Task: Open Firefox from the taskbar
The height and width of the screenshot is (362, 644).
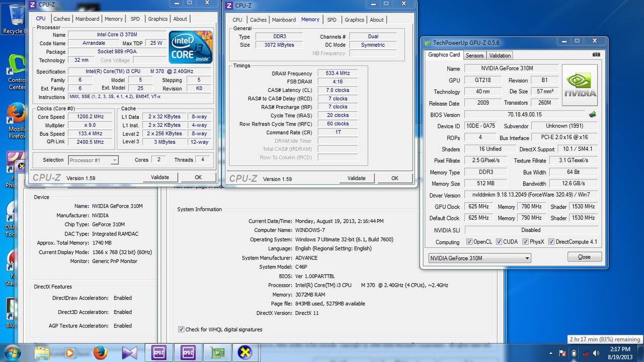Action: click(x=100, y=352)
